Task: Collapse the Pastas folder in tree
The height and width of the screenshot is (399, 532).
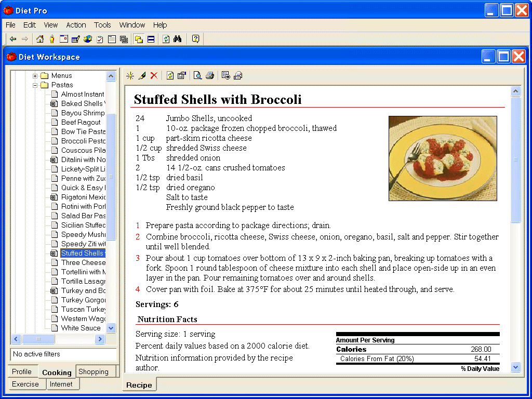Action: point(35,85)
